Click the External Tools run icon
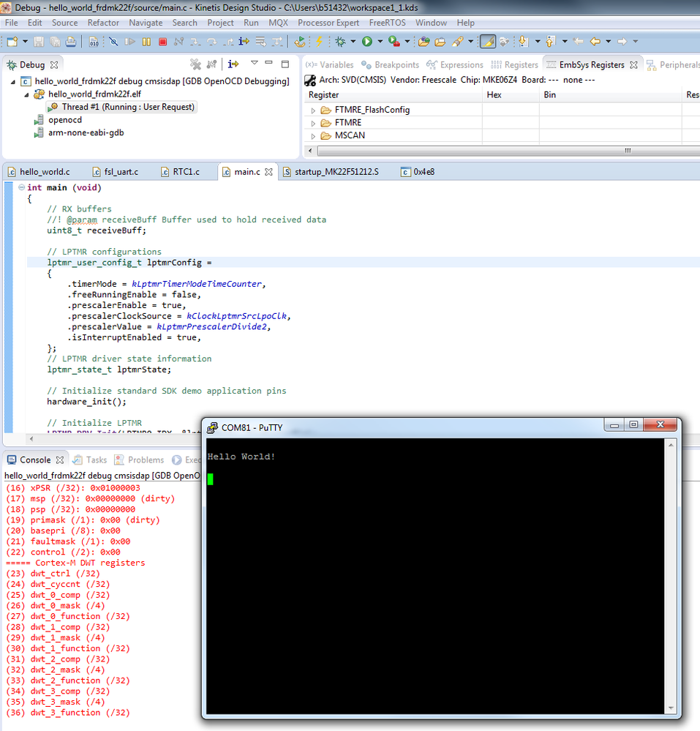 pyautogui.click(x=394, y=42)
